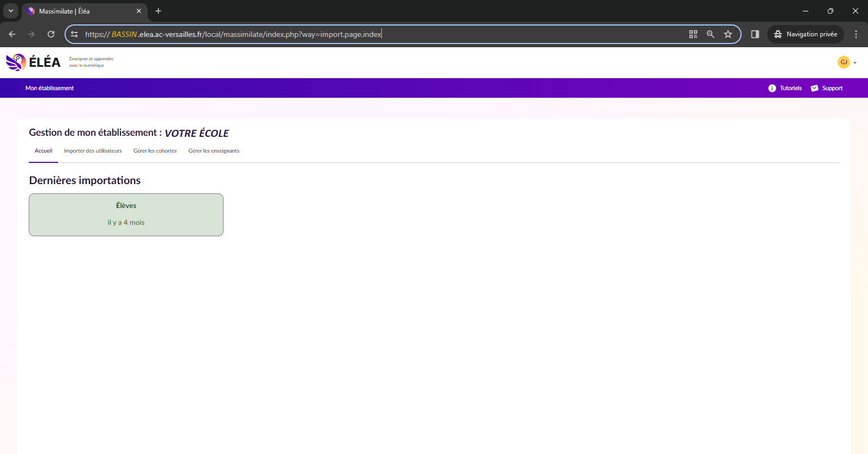Open the Tutoriels info icon
The width and height of the screenshot is (868, 454).
pyautogui.click(x=772, y=88)
